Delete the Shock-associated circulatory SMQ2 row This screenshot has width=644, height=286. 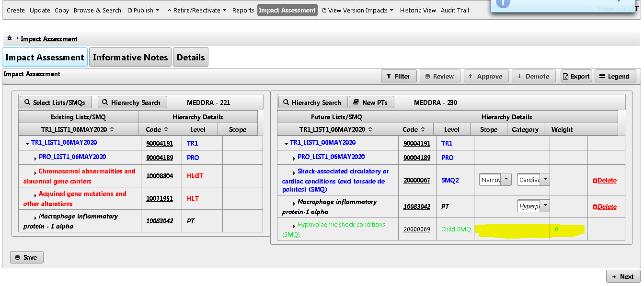(606, 179)
